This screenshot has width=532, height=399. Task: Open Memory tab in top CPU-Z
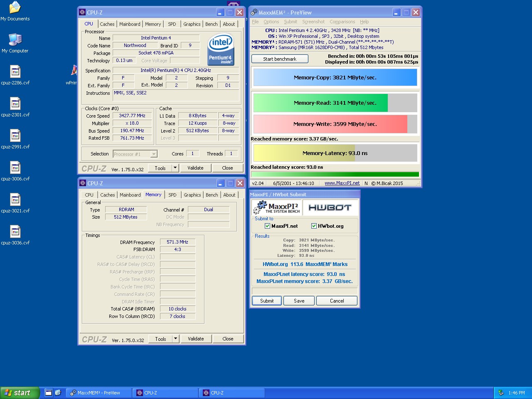click(153, 24)
